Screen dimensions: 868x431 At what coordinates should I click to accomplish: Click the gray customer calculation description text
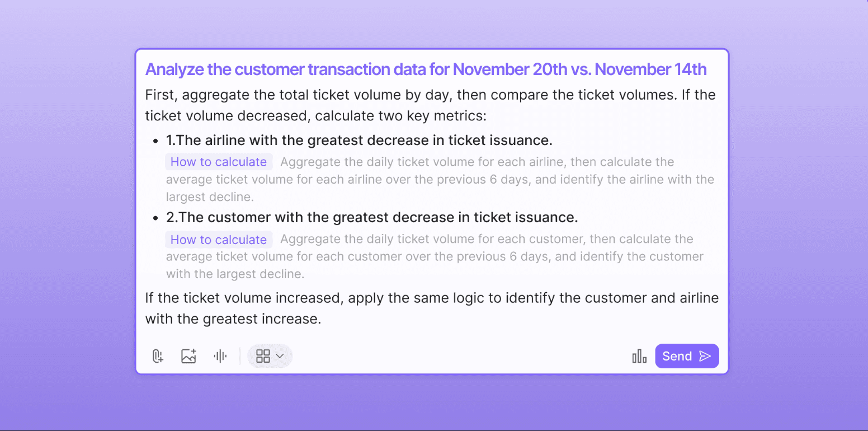click(x=435, y=257)
